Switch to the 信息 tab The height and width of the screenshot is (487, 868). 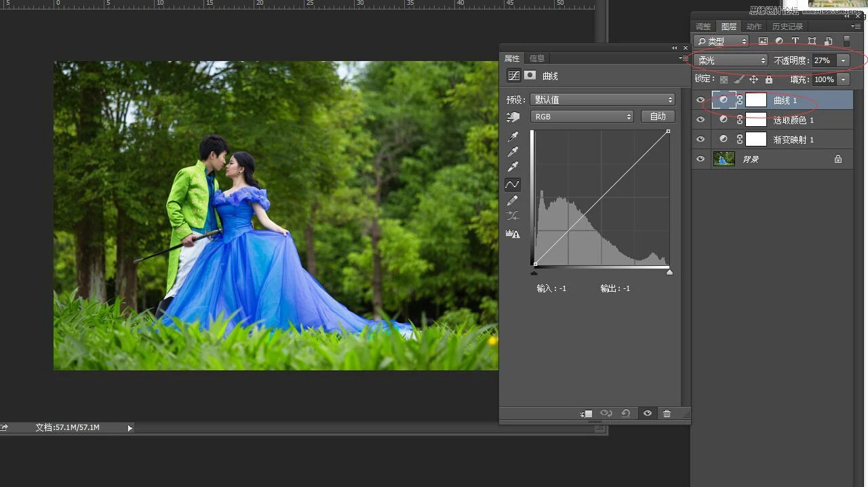click(x=537, y=58)
